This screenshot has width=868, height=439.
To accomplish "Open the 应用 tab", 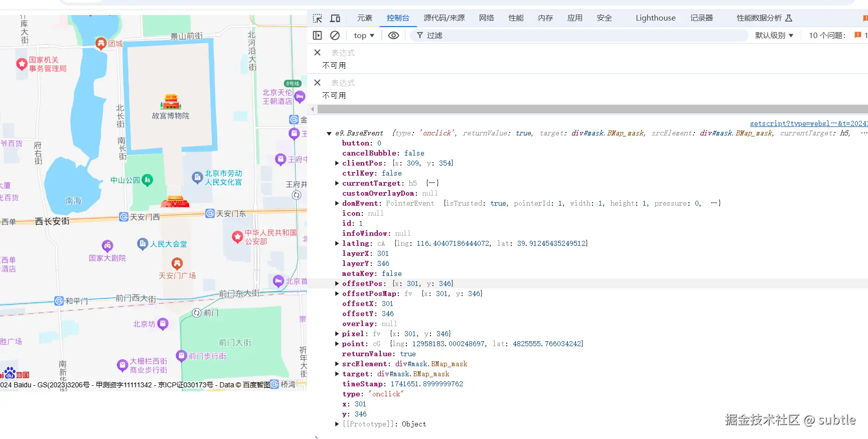I will (x=575, y=18).
